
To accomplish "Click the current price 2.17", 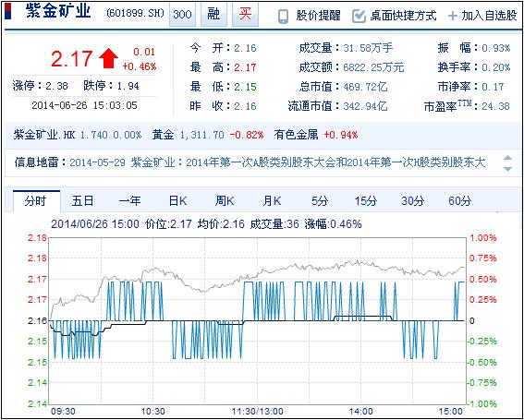I will 71,58.
